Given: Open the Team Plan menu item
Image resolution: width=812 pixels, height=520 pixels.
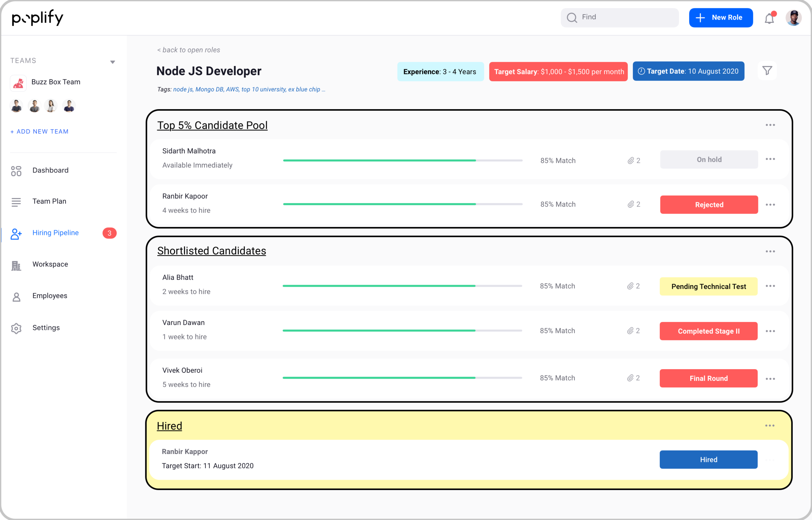Looking at the screenshot, I should [x=49, y=202].
